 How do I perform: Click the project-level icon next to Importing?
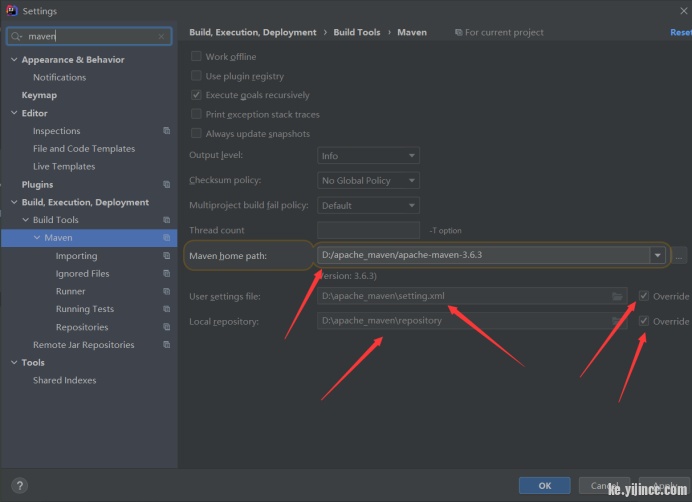point(166,256)
